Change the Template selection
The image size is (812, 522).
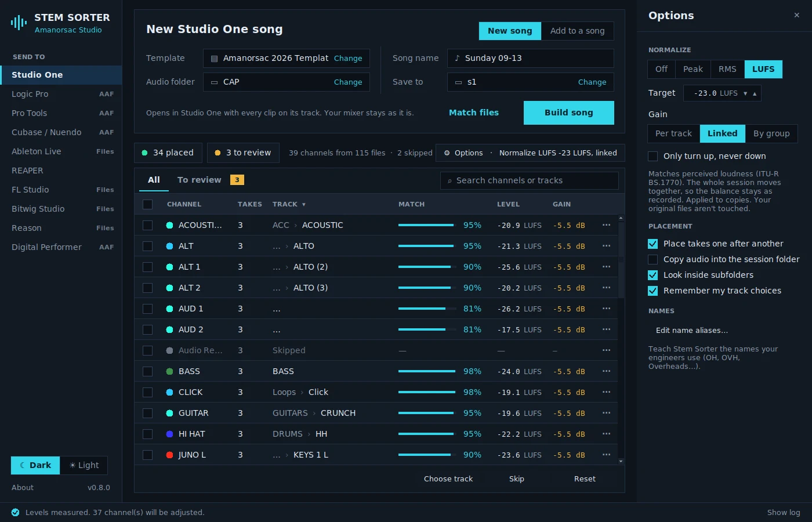(x=348, y=59)
